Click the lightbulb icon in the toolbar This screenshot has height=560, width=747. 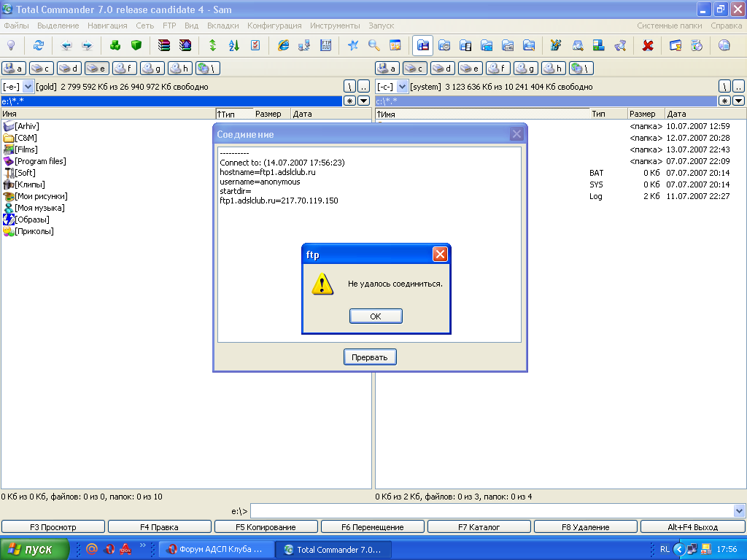(x=11, y=45)
